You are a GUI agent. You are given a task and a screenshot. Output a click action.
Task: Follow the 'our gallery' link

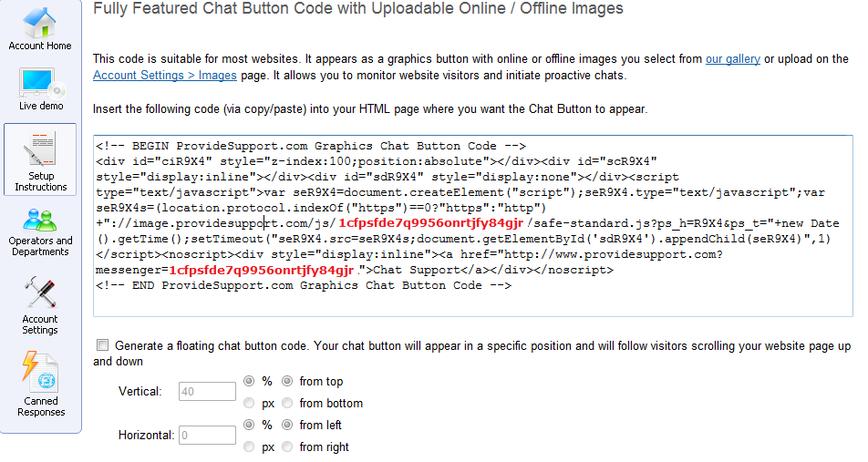click(732, 59)
